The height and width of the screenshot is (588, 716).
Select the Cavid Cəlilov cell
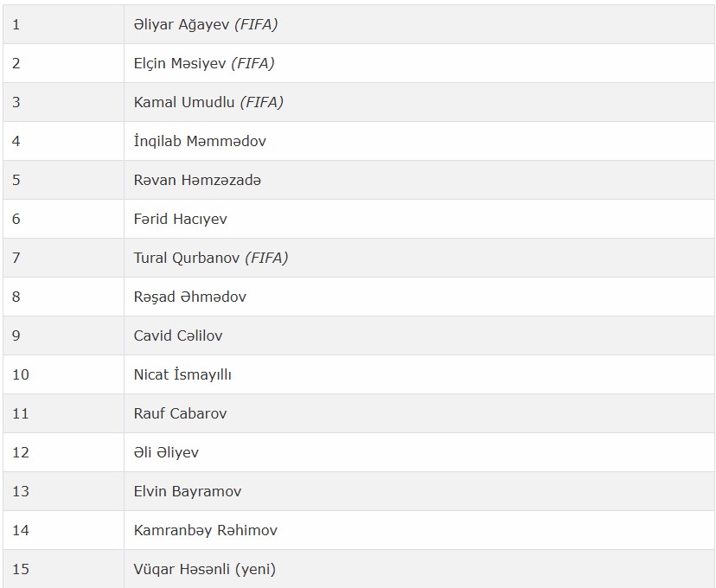(419, 336)
